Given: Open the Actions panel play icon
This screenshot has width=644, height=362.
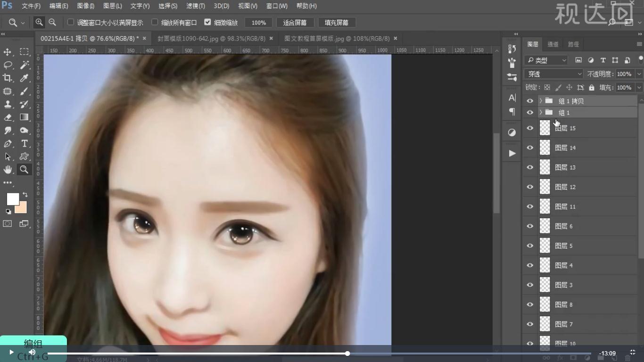Looking at the screenshot, I should [512, 153].
